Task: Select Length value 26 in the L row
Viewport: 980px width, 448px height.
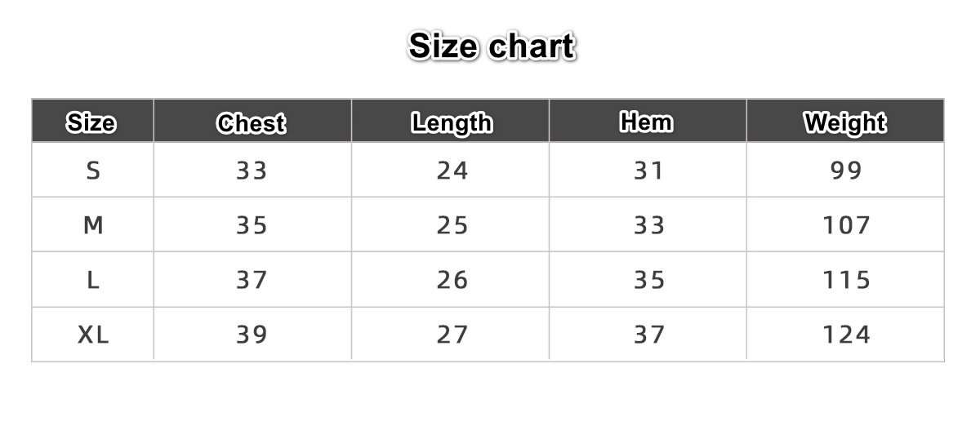Action: [x=452, y=280]
